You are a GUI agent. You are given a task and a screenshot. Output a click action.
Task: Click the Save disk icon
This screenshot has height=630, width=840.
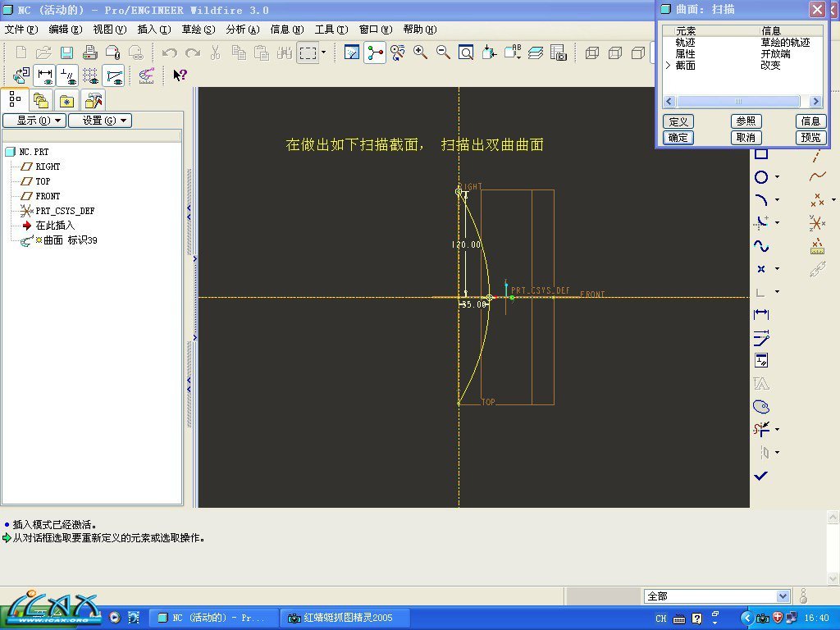pyautogui.click(x=66, y=52)
